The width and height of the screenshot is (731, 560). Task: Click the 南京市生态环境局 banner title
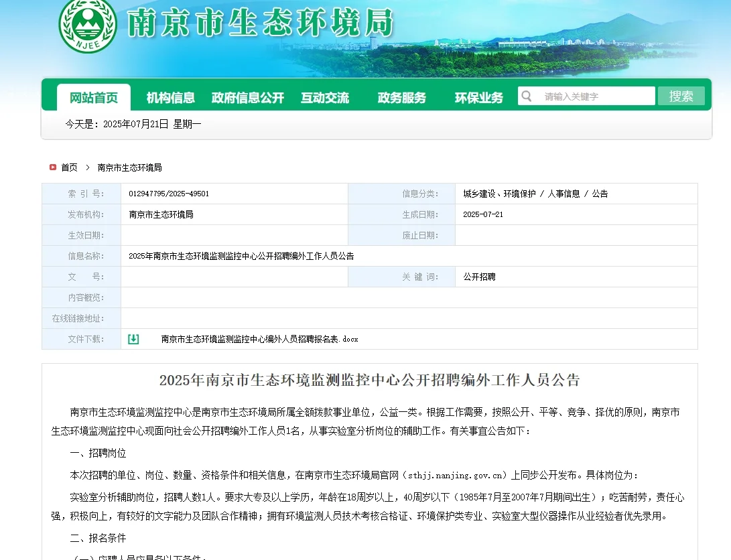coord(261,22)
